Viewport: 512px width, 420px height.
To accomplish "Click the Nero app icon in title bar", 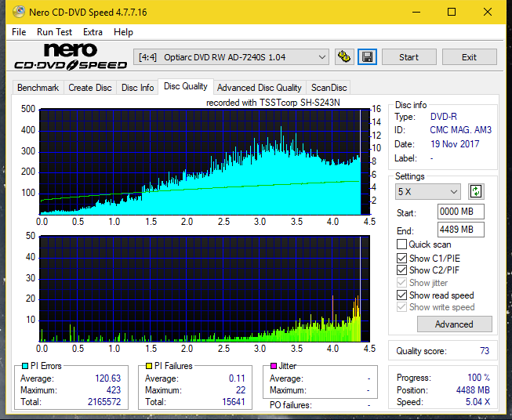I will [x=19, y=12].
